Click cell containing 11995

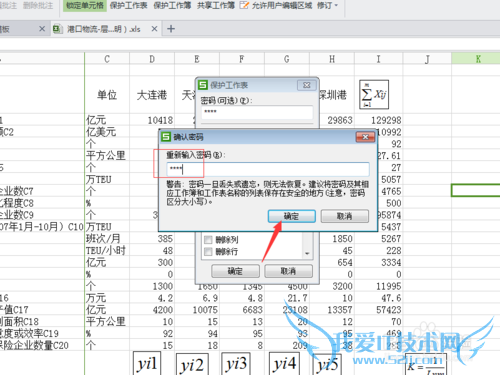click(379, 286)
